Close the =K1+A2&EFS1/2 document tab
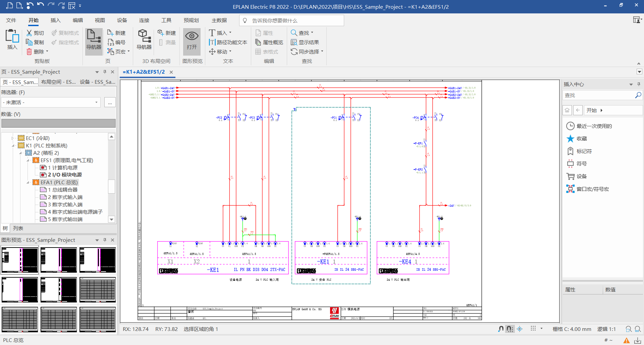Image resolution: width=644 pixels, height=345 pixels. (x=171, y=72)
